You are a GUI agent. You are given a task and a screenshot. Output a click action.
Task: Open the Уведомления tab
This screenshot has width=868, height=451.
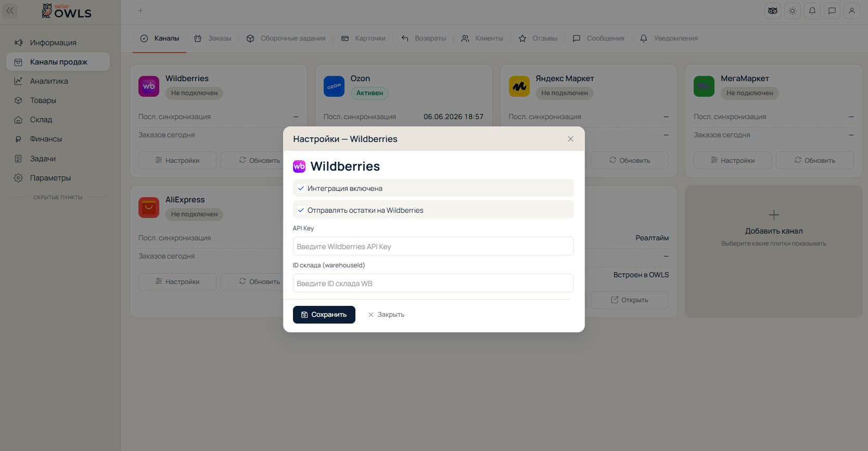pyautogui.click(x=669, y=38)
